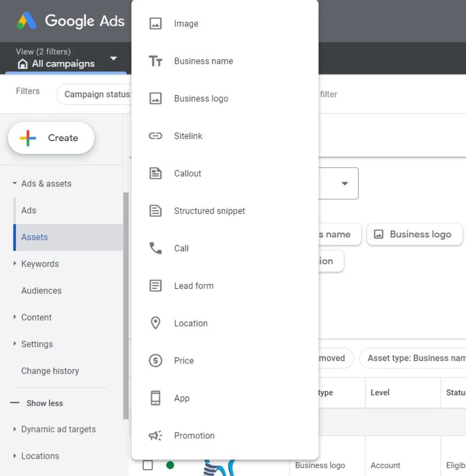Click the Business logo picture icon in menu
The height and width of the screenshot is (476, 466).
(x=156, y=98)
